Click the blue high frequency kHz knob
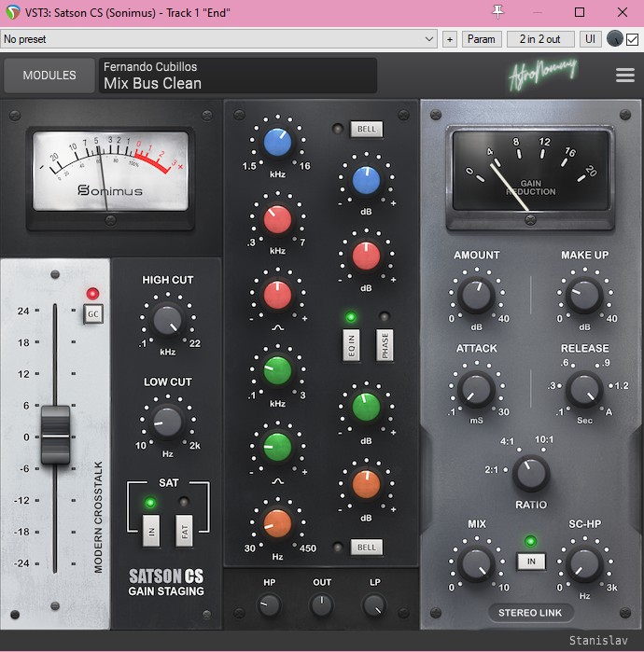Image resolution: width=644 pixels, height=652 pixels. 277,143
